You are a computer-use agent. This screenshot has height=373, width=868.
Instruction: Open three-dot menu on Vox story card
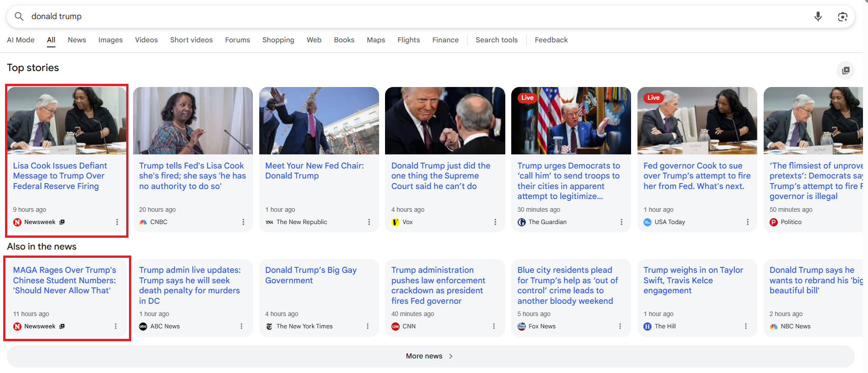click(x=495, y=222)
